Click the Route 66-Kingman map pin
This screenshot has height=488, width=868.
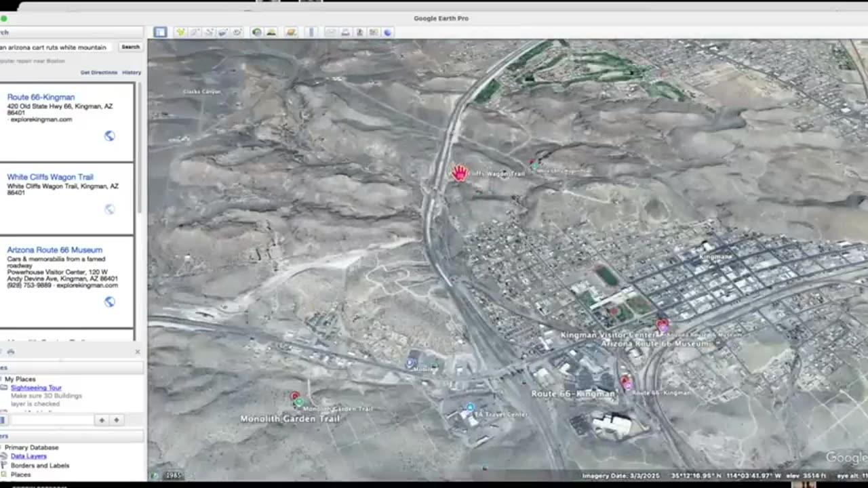pyautogui.click(x=626, y=382)
